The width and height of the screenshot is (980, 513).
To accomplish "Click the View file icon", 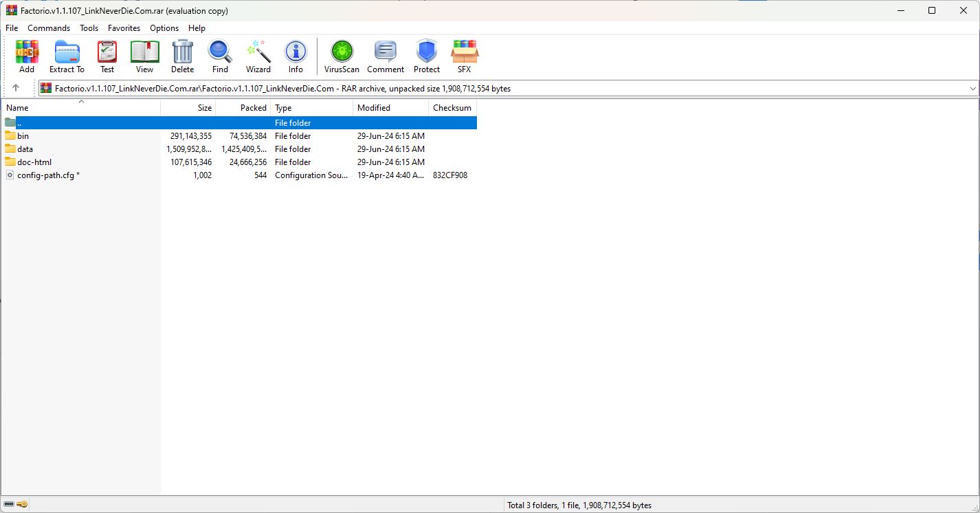I will coord(144,56).
